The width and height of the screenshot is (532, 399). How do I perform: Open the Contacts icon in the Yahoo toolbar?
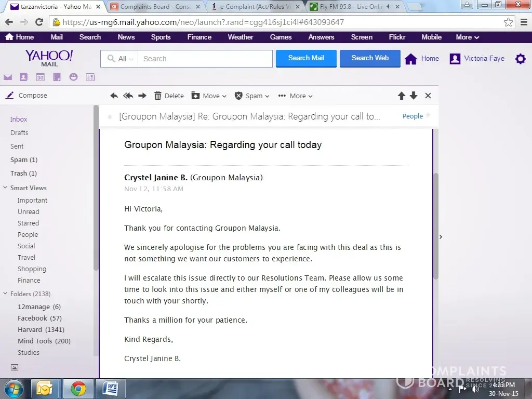pyautogui.click(x=23, y=77)
